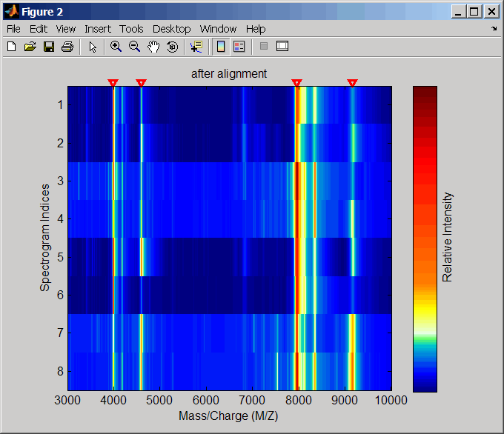Click the Open File folder icon
504x434 pixels.
click(x=30, y=47)
